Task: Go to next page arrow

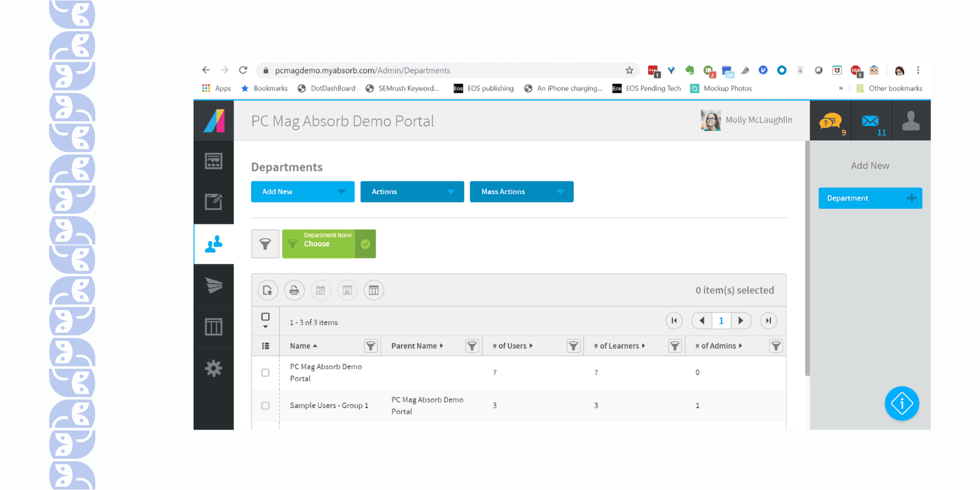Action: click(741, 320)
